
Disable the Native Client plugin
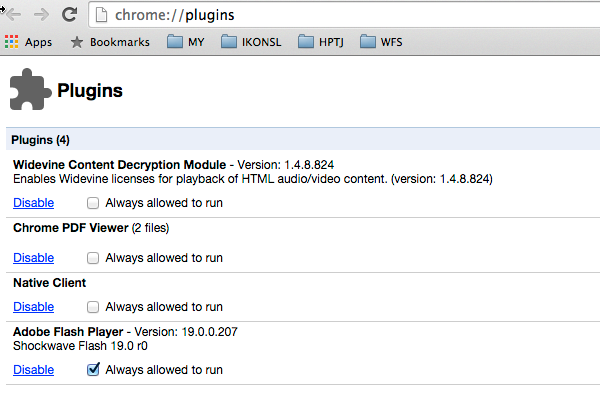tap(33, 307)
